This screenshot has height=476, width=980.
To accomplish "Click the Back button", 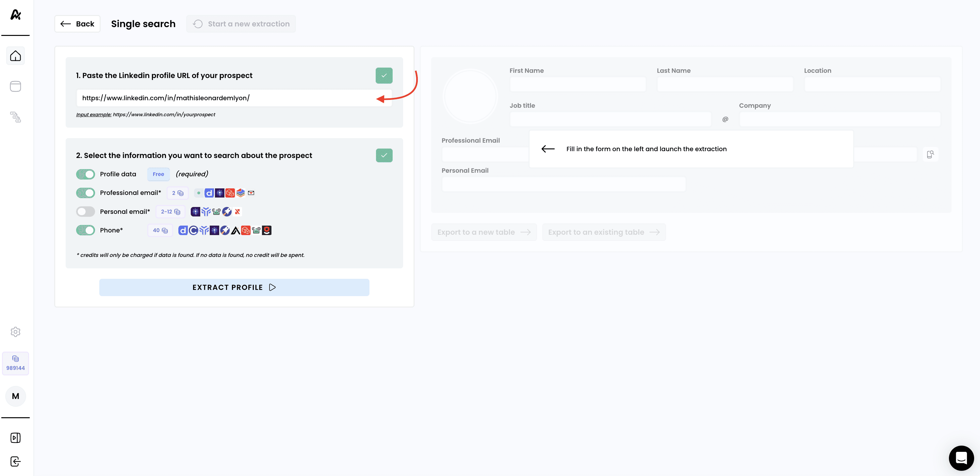I will pyautogui.click(x=77, y=24).
